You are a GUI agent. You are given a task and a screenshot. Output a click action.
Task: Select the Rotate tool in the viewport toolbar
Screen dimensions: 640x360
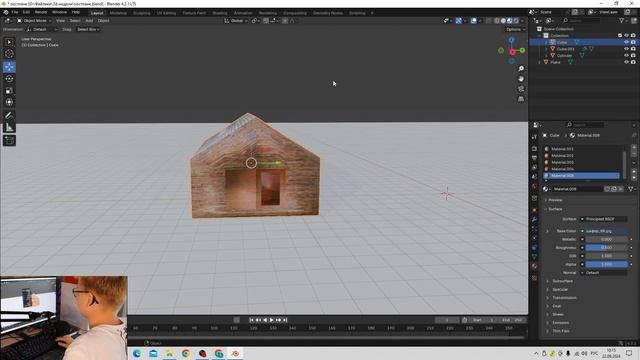(x=9, y=79)
